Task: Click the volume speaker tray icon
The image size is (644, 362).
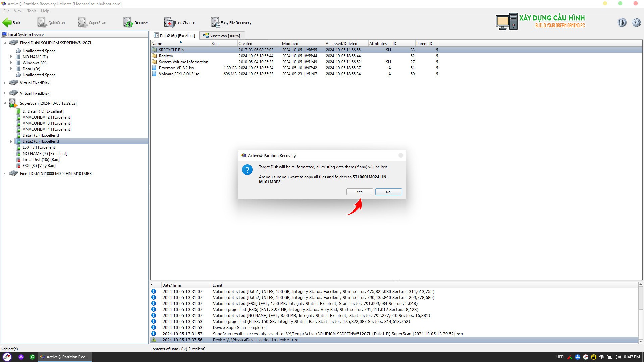Action: (618, 357)
